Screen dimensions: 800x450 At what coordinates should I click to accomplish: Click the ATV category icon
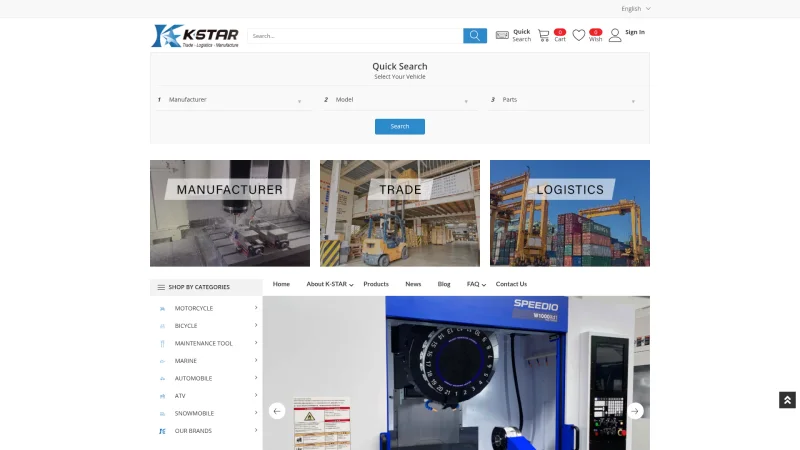162,396
